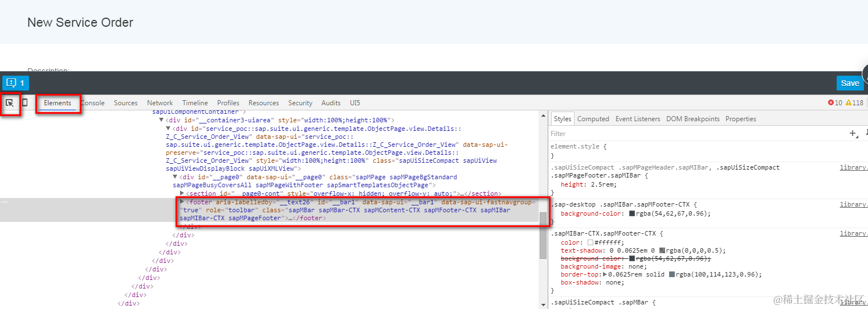868x309 pixels.
Task: Click the element.style rule header
Action: 578,146
